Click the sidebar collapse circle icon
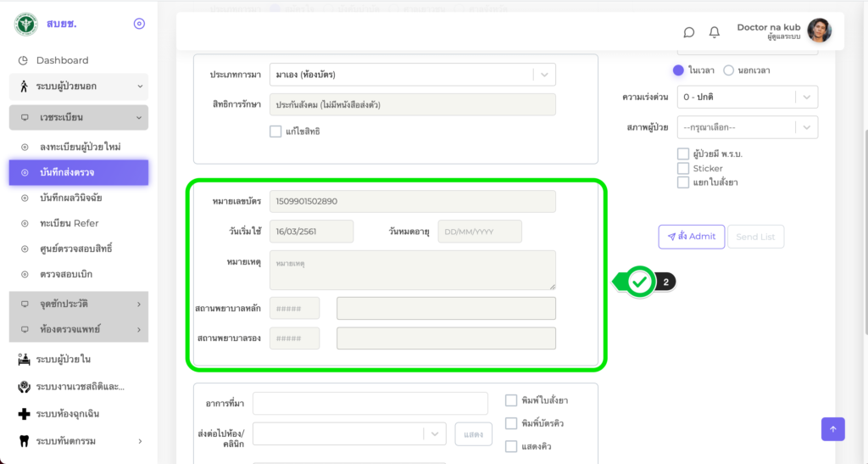868x464 pixels. 139,24
